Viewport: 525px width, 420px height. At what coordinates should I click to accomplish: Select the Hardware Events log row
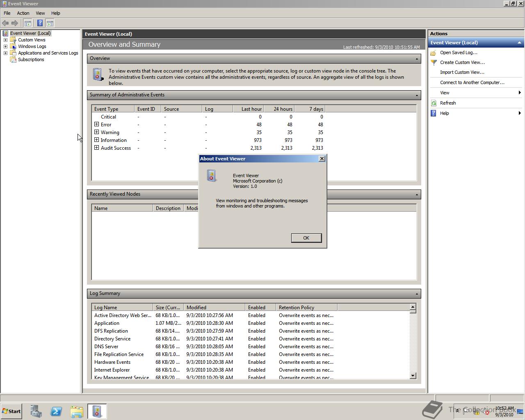(251, 362)
